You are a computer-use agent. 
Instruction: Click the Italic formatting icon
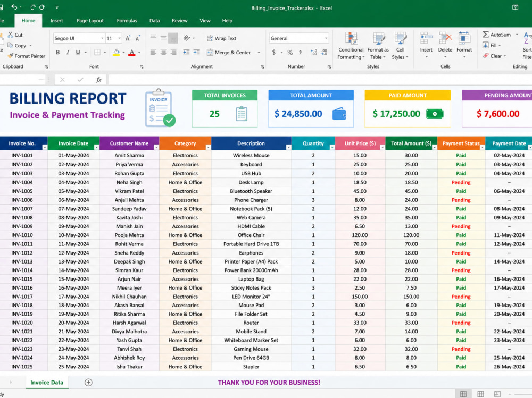pos(68,52)
